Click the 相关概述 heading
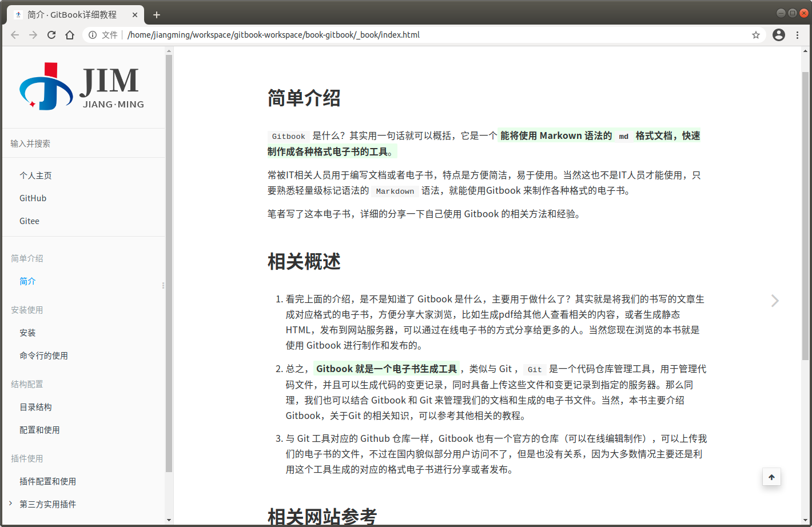 (304, 262)
